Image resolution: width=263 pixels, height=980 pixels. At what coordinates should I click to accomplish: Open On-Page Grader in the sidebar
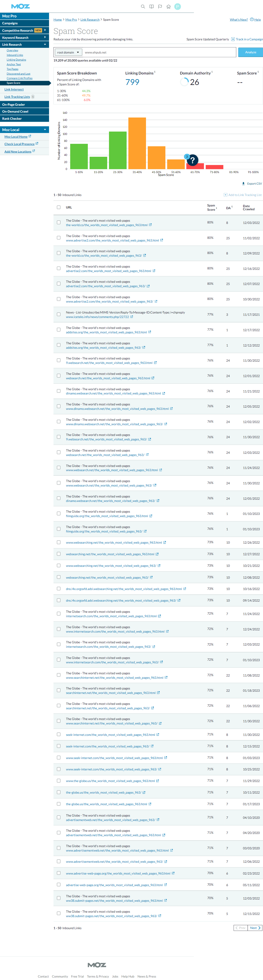[x=24, y=104]
